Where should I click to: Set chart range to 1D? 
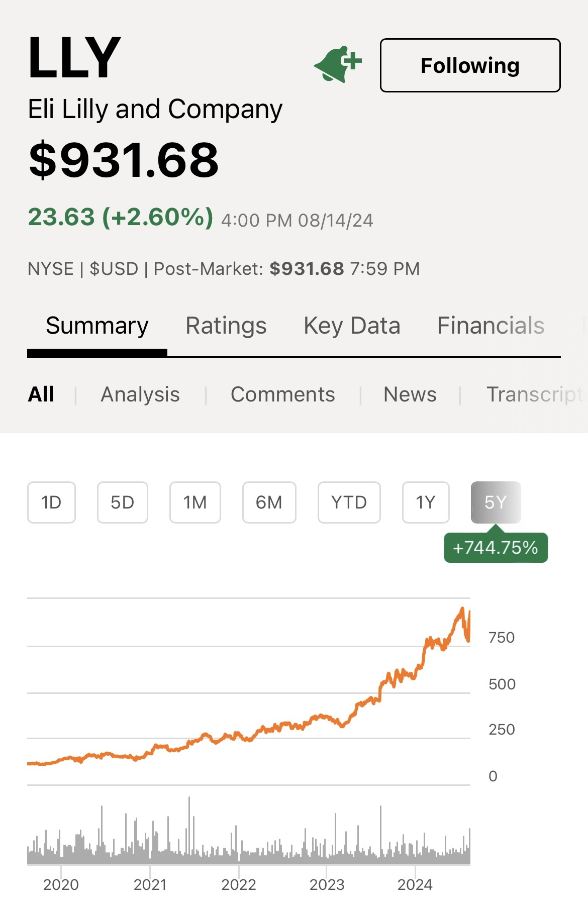click(x=51, y=502)
